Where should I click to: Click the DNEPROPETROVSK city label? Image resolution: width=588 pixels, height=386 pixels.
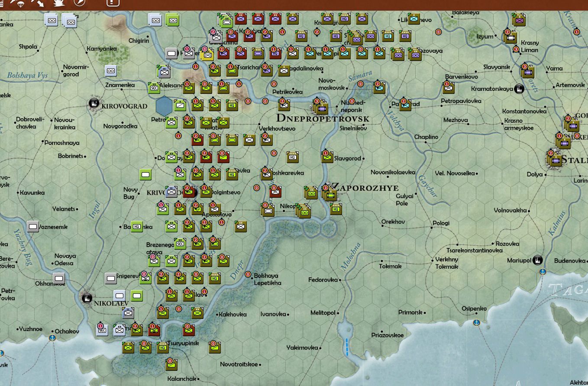tap(323, 119)
